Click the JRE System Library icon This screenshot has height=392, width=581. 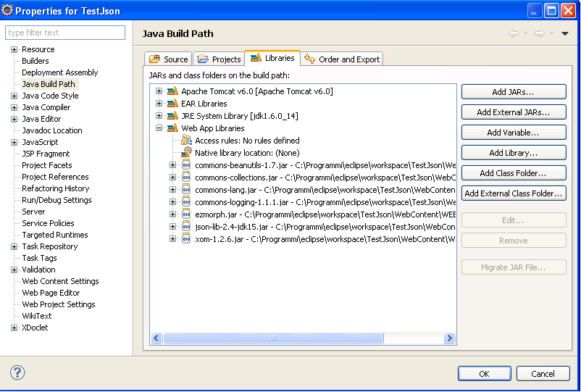pyautogui.click(x=172, y=116)
